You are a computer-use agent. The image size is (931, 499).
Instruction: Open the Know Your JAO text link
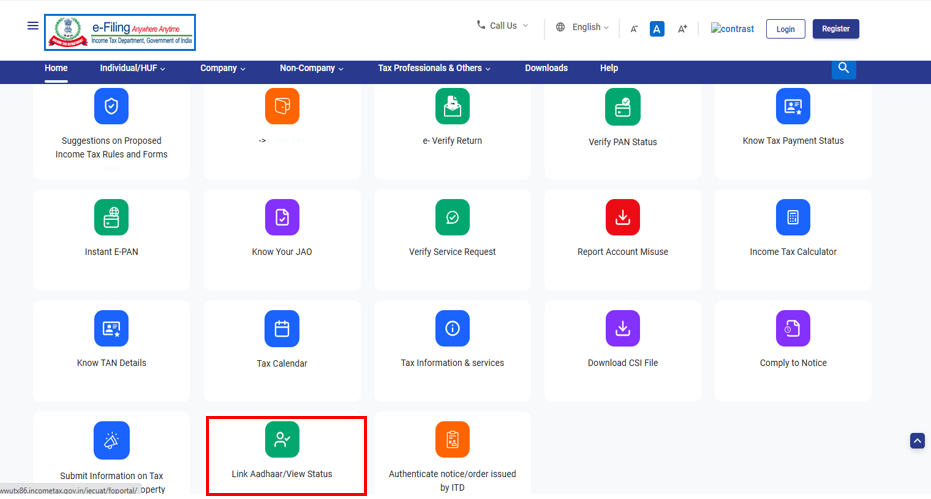[282, 252]
